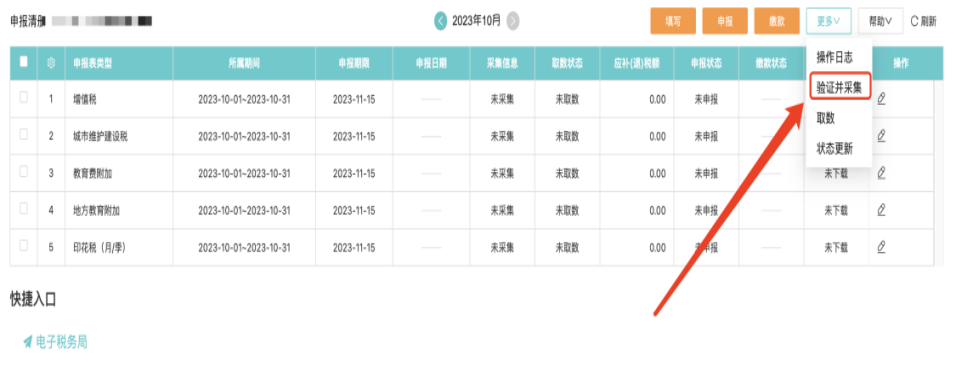
Task: Edit the 教育费附加 row pencil icon
Action: pos(881,173)
